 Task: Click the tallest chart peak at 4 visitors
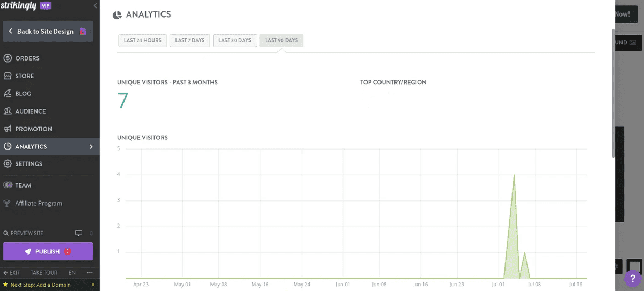(514, 175)
